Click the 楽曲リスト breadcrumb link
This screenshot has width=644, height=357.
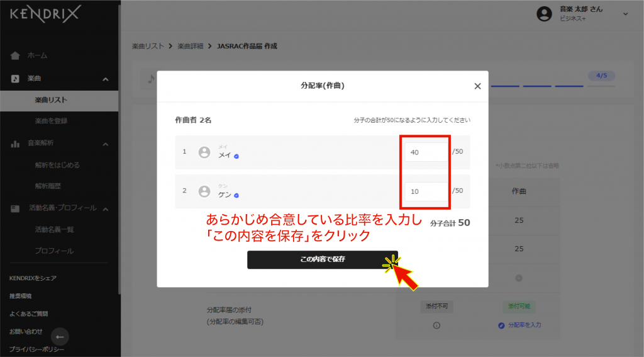[x=148, y=46]
